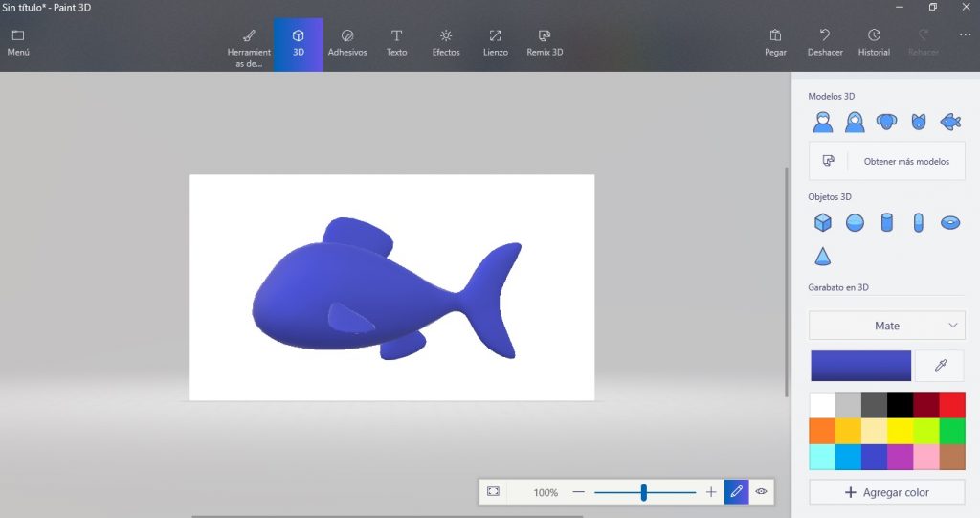Toggle the pencil edit mode button
980x518 pixels.
[x=736, y=492]
